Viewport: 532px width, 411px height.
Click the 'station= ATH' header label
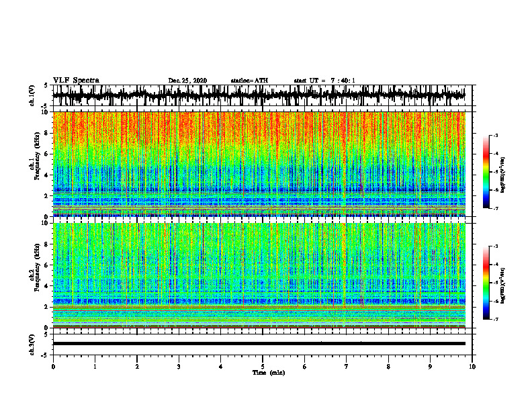pyautogui.click(x=249, y=81)
